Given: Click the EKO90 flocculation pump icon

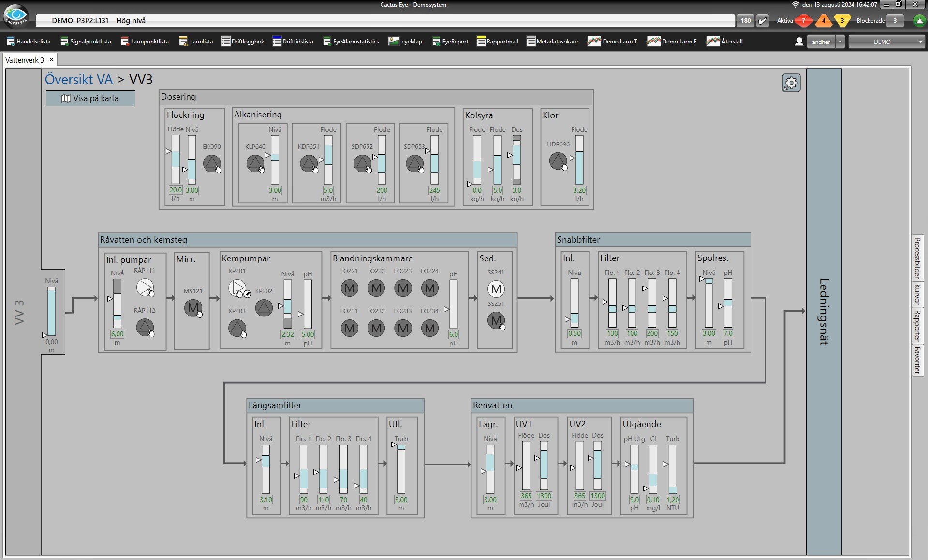Looking at the screenshot, I should (x=211, y=163).
